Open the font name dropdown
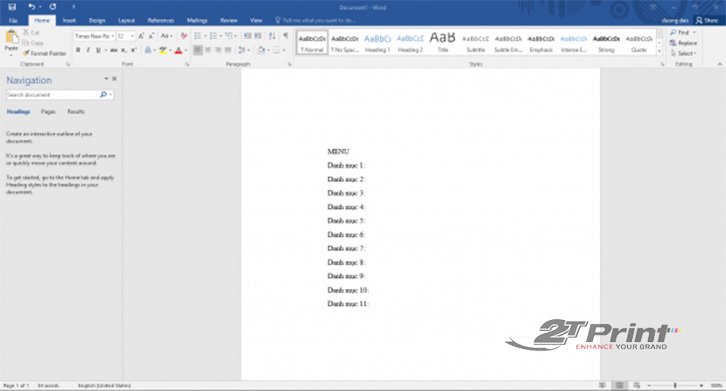 tap(113, 36)
